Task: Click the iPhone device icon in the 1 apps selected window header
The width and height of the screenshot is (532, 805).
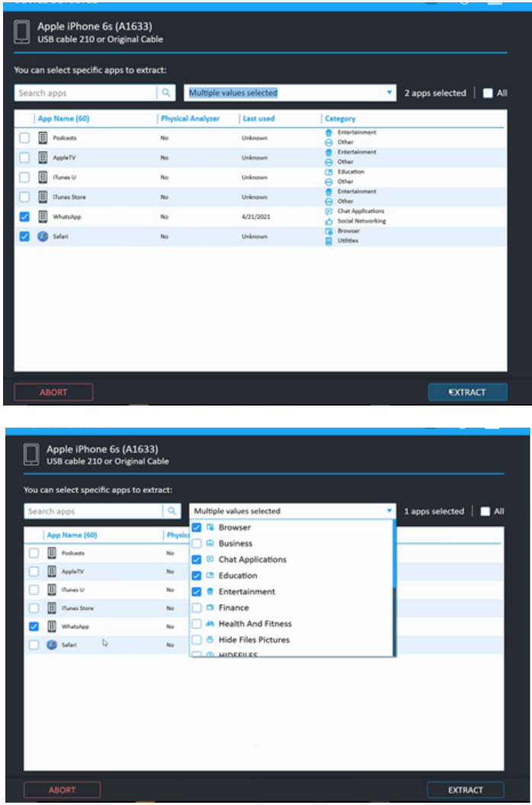Action: point(31,454)
